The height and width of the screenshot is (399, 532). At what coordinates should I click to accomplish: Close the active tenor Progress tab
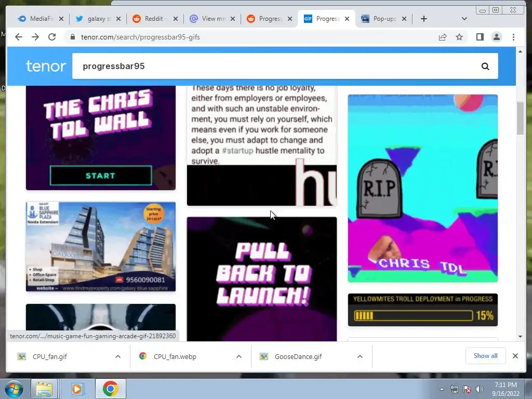(347, 19)
